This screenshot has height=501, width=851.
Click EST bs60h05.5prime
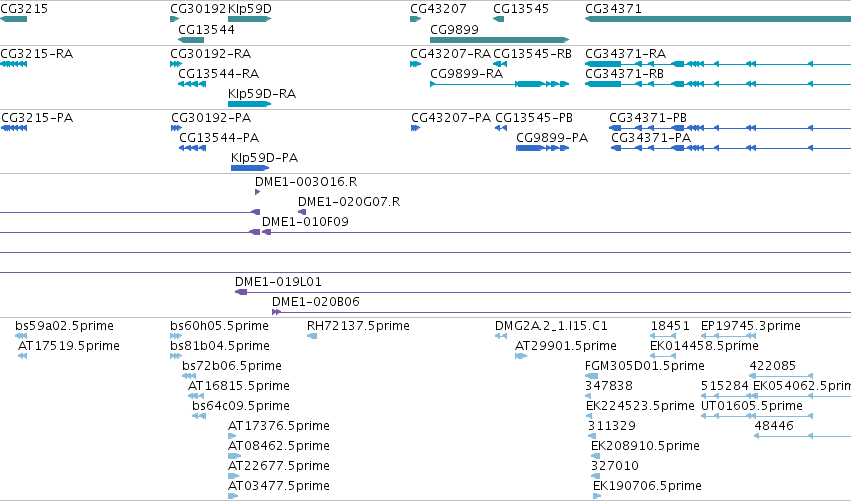(x=219, y=326)
